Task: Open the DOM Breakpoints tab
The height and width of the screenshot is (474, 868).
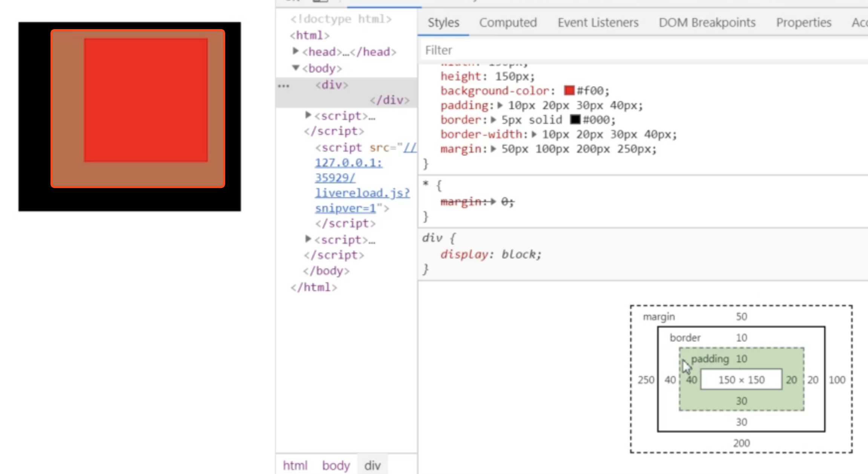Action: click(707, 23)
